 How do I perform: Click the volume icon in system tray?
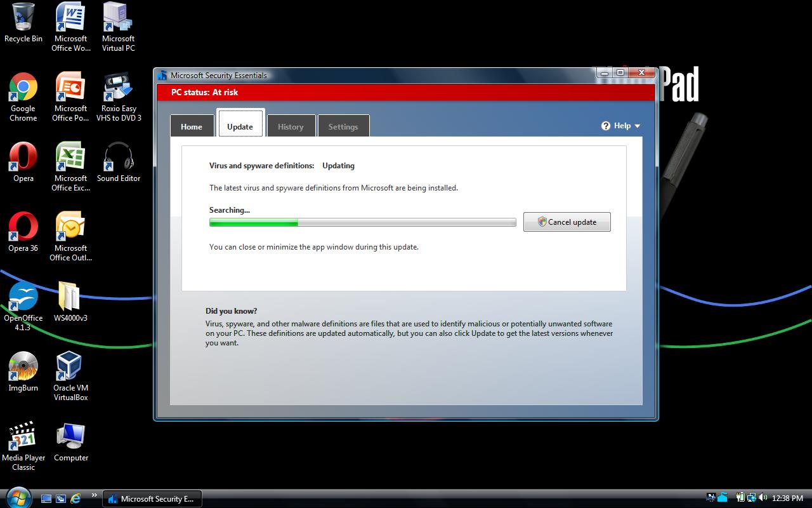pyautogui.click(x=762, y=498)
